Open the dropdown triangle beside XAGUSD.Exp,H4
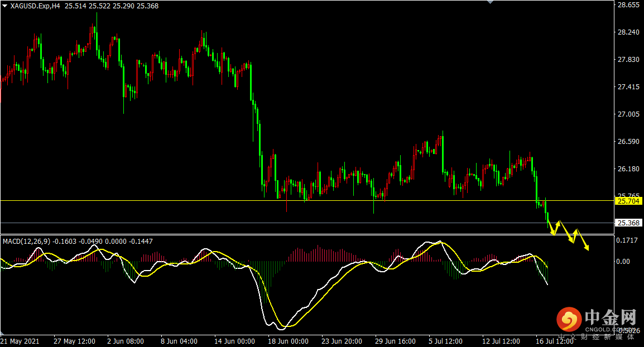This screenshot has height=347, width=644. [x=4, y=6]
